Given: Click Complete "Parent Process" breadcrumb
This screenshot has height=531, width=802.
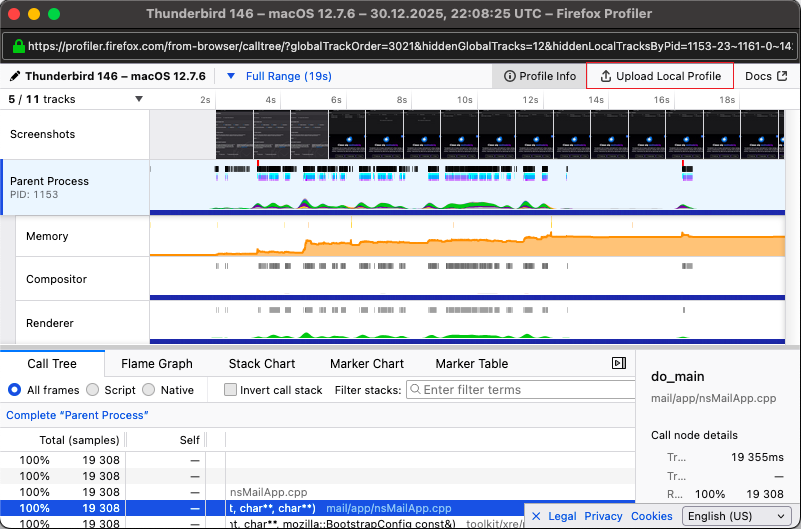Looking at the screenshot, I should click(77, 415).
